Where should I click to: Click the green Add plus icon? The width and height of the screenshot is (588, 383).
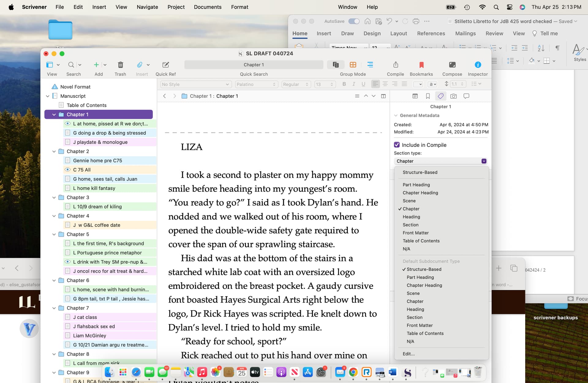point(96,65)
